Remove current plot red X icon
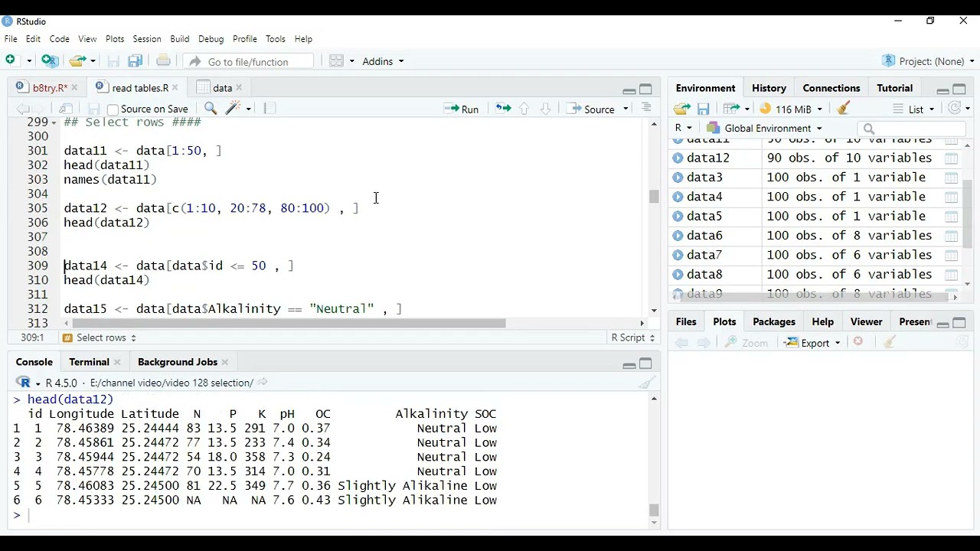This screenshot has height=551, width=980. click(858, 342)
